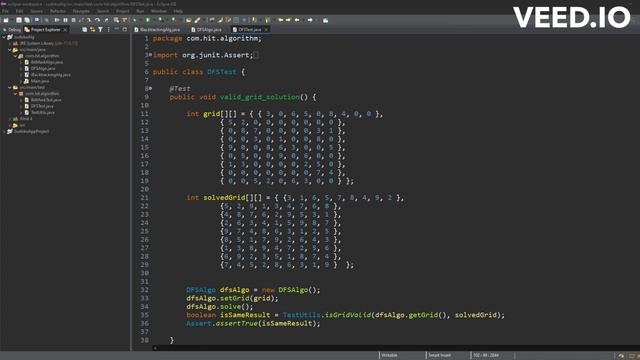Click 'assertTrue' call on line 36
This screenshot has width=640, height=360.
click(x=237, y=323)
